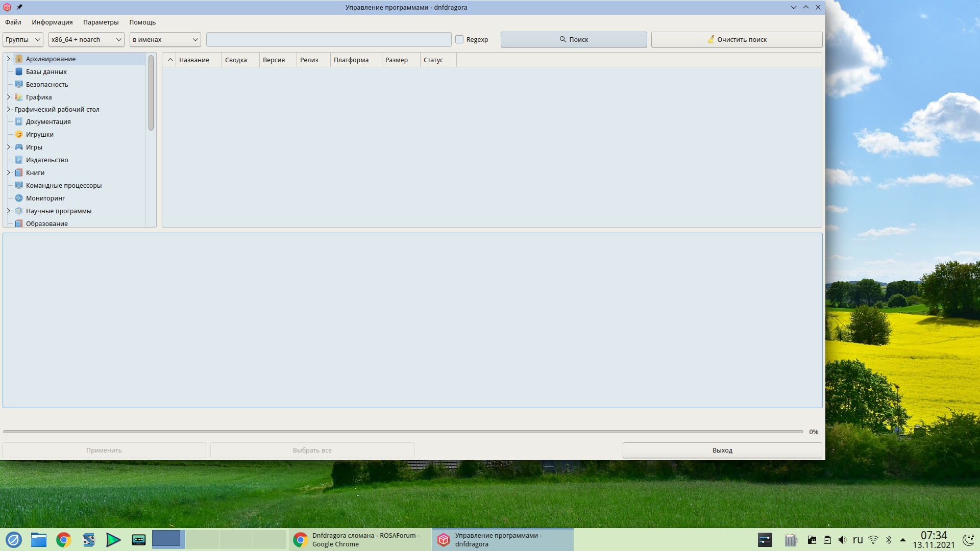
Task: Toggle the Regexp checkbox
Action: tap(459, 39)
